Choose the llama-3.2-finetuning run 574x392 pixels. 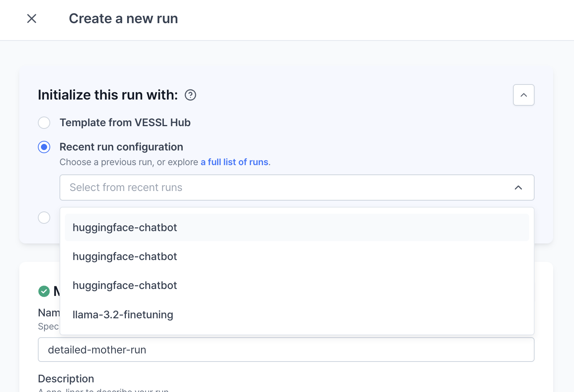pyautogui.click(x=297, y=314)
